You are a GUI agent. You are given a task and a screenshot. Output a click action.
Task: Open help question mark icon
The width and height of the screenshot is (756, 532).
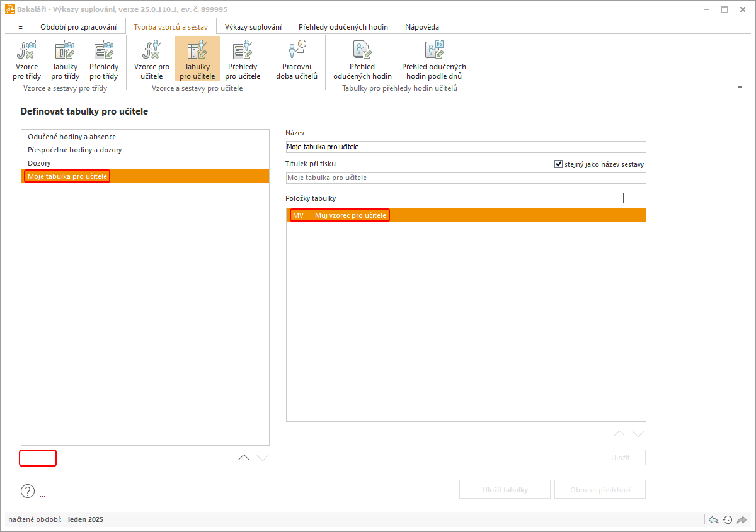tap(28, 491)
